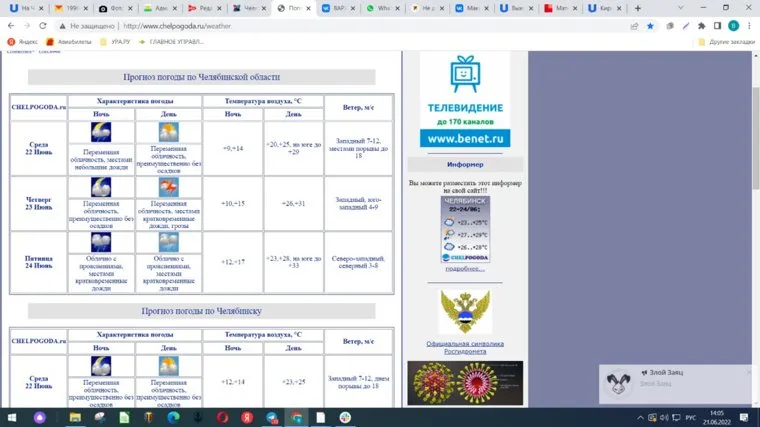The image size is (760, 427).
Task: Click Friday night cloudy weather icon
Action: [101, 242]
